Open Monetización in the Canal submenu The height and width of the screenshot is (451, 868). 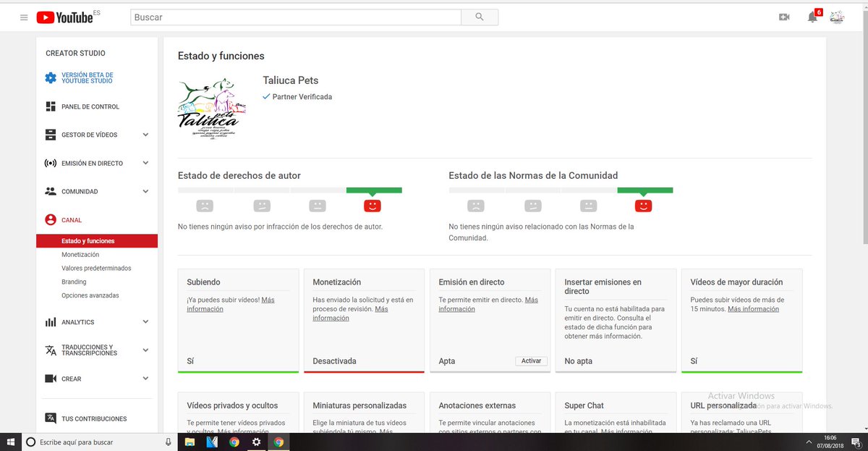(80, 255)
